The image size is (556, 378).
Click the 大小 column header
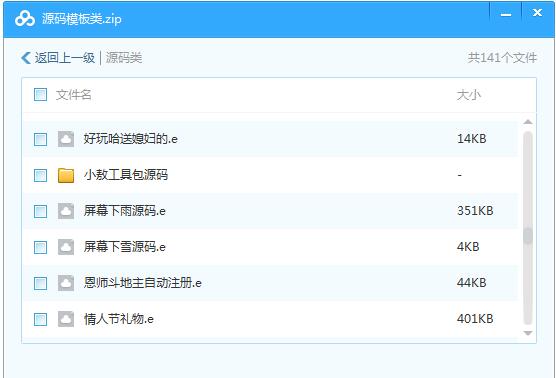(469, 95)
